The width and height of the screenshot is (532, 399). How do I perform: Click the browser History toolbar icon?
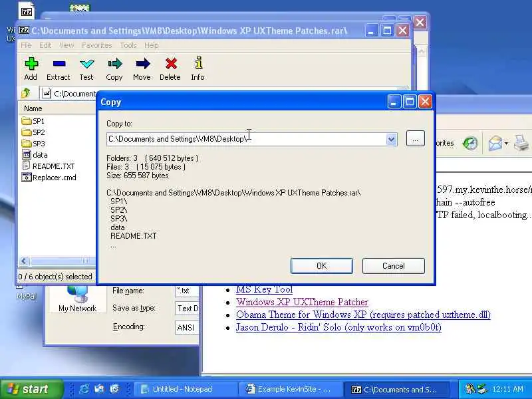(x=470, y=143)
